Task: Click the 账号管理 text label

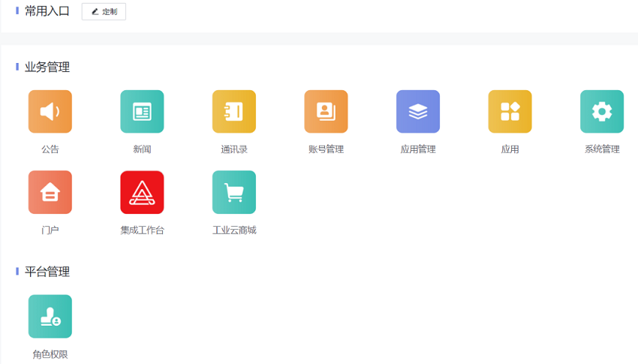Action: tap(326, 149)
